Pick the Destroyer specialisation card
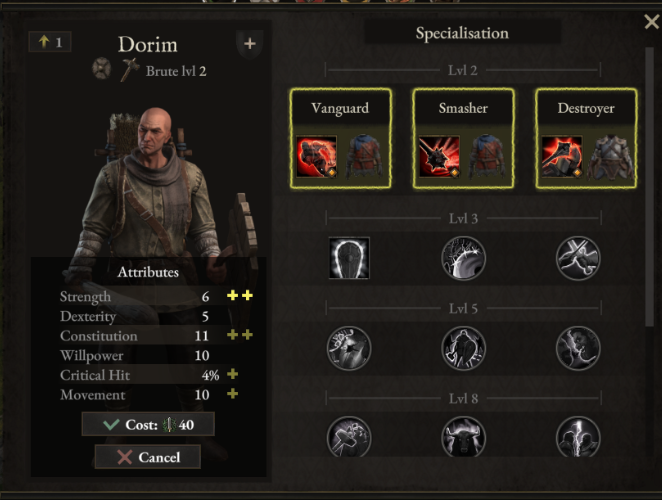The width and height of the screenshot is (662, 500). point(586,138)
